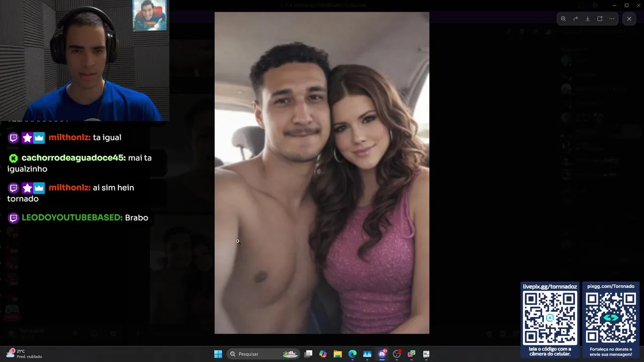The width and height of the screenshot is (644, 362).
Task: Open the image in browser
Action: tap(600, 19)
